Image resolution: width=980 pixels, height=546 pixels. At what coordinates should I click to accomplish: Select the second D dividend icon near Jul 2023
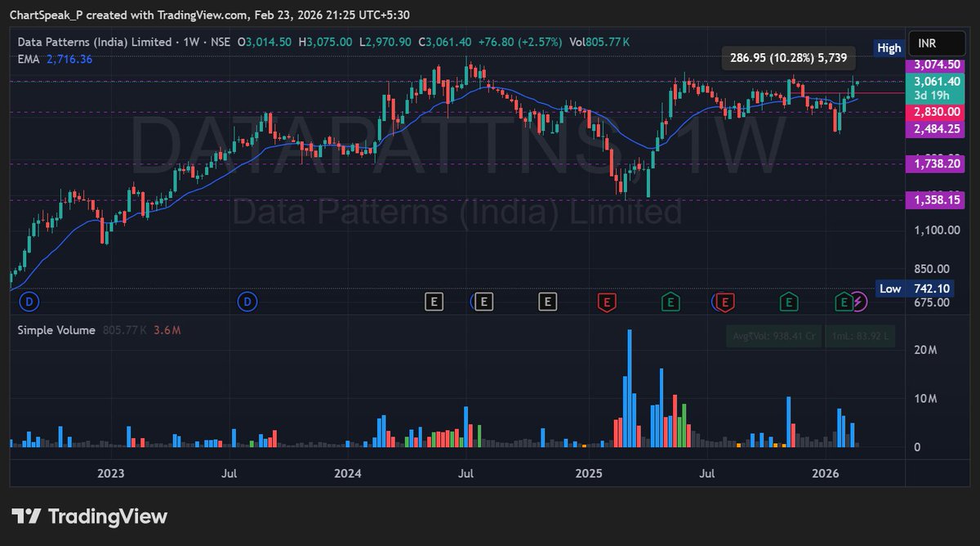pos(247,302)
